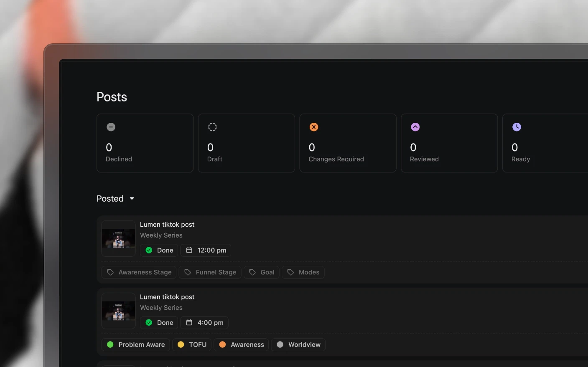Open the Reviewed posts card

point(449,143)
